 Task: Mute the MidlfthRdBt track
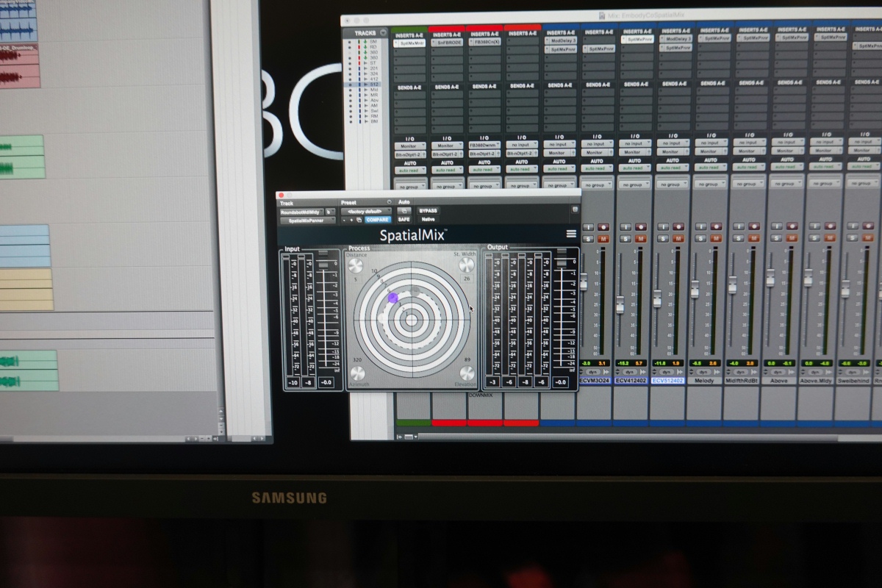tap(753, 239)
